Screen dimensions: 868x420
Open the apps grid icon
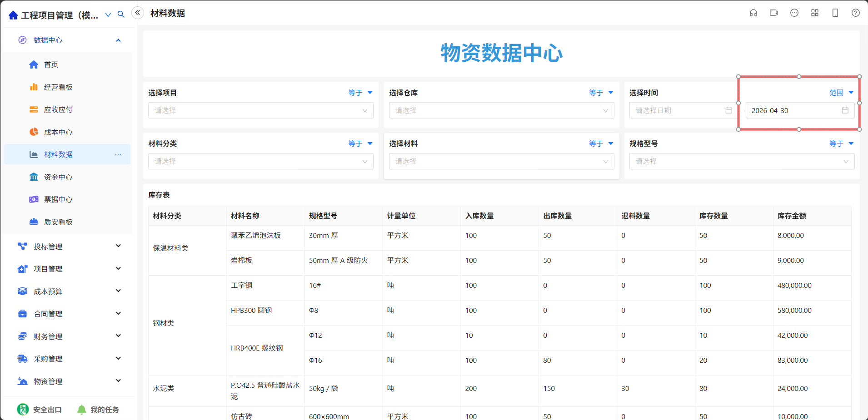click(x=815, y=13)
